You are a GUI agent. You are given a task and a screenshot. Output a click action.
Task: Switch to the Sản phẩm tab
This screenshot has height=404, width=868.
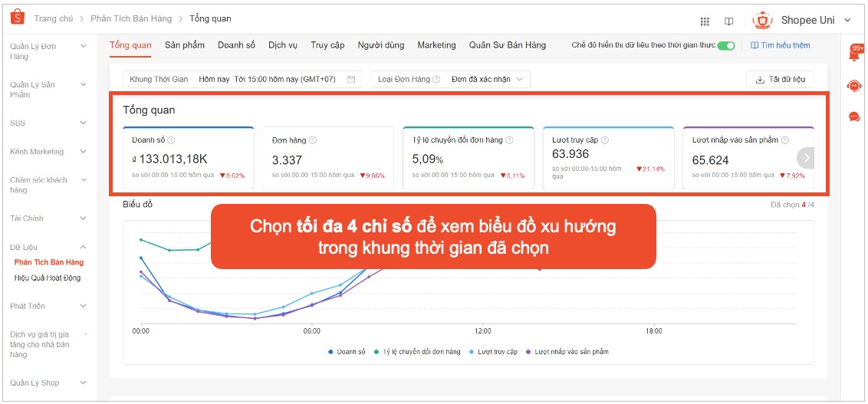[184, 44]
